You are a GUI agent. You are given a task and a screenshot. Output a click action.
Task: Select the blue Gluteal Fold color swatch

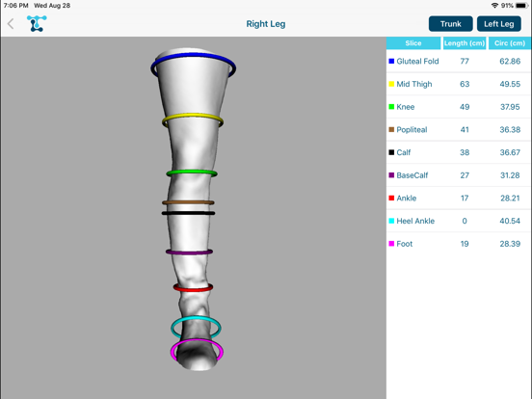tap(391, 61)
